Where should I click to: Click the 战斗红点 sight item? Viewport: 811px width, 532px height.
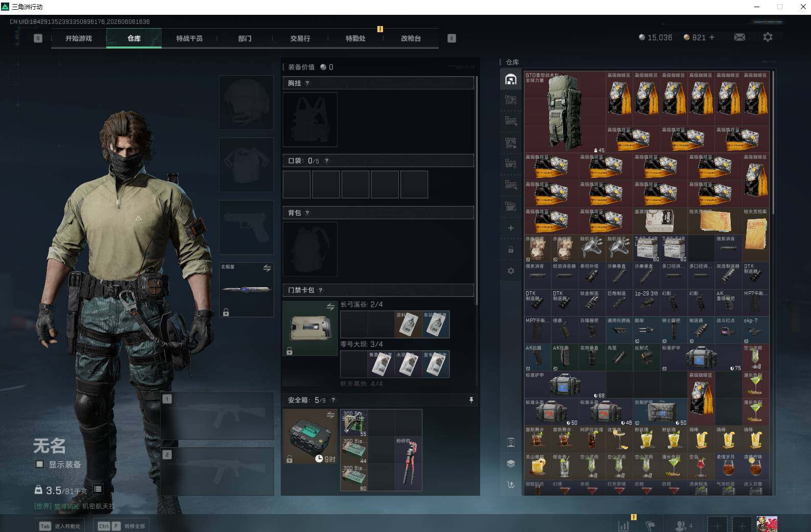click(x=729, y=330)
